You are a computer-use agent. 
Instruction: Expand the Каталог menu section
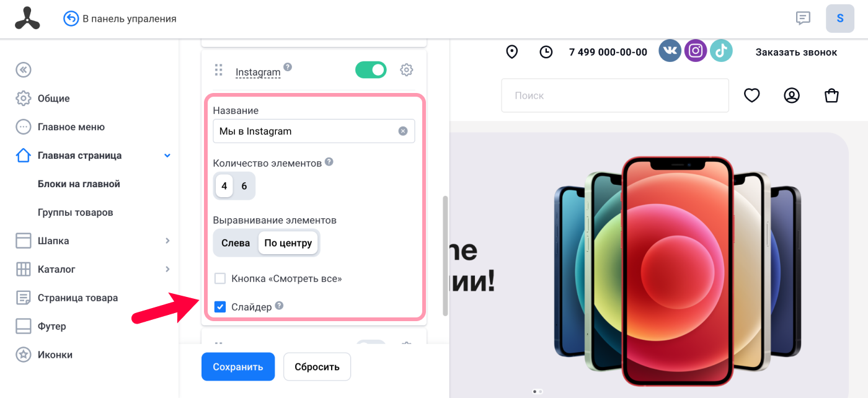tap(167, 269)
